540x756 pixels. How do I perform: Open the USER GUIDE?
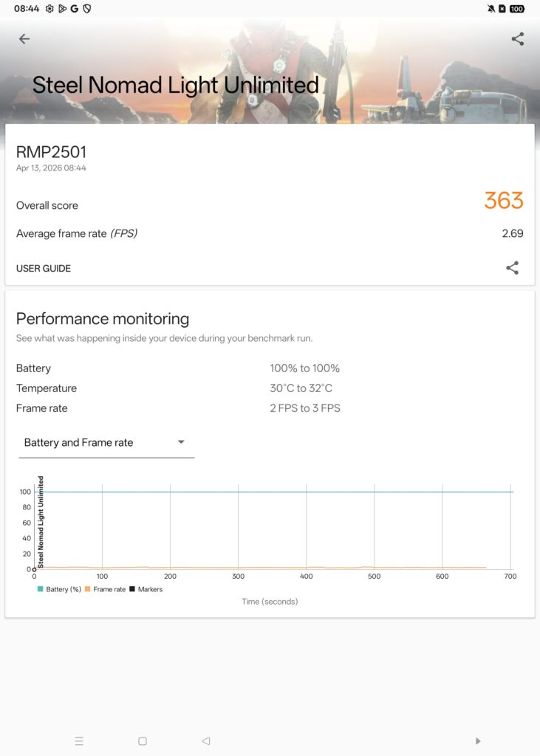[44, 268]
